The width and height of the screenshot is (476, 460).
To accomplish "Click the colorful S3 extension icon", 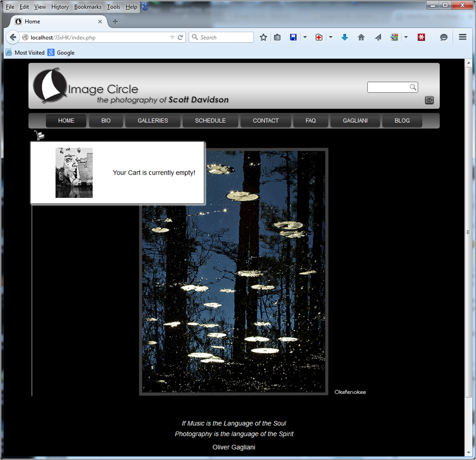I will 394,37.
